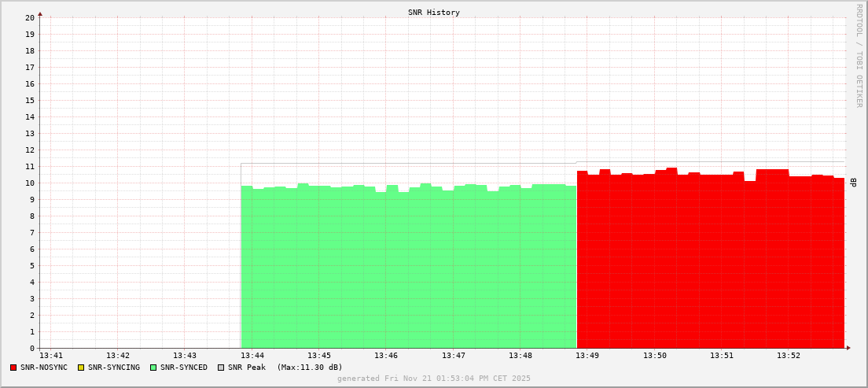Image resolution: width=868 pixels, height=388 pixels.
Task: Click the Y-axis upward arrow tip
Action: (40, 13)
